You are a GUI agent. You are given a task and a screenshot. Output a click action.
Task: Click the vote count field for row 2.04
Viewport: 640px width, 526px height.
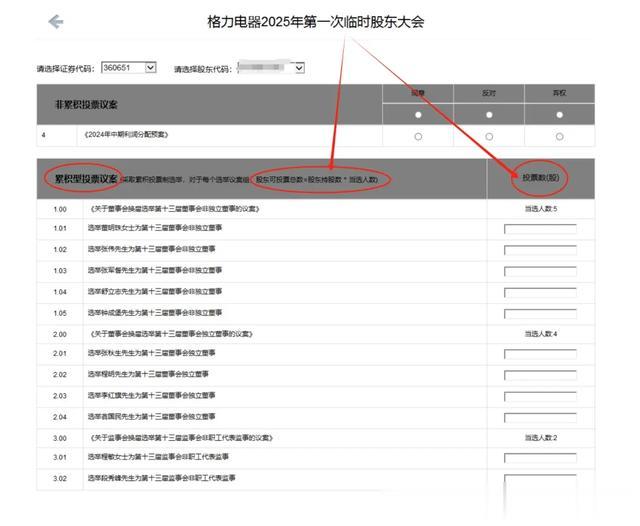point(540,418)
